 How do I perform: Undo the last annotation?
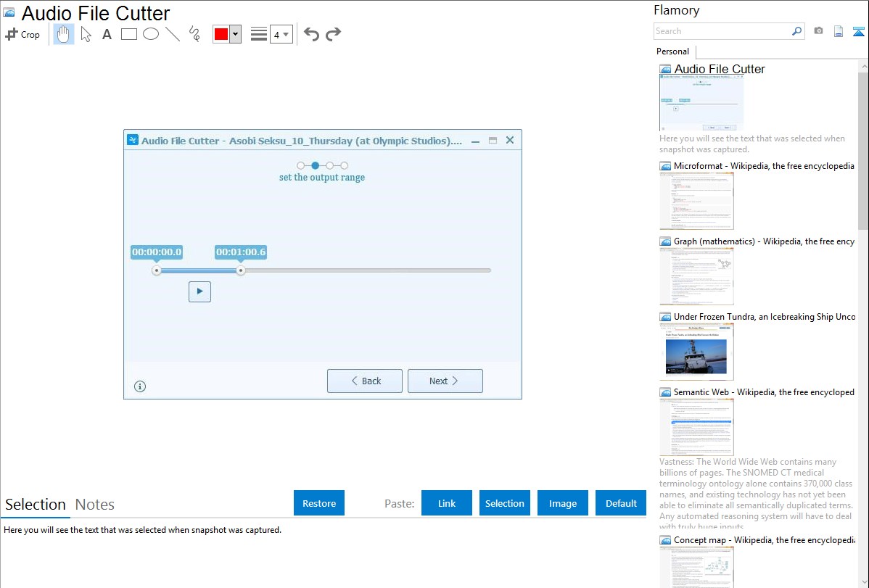tap(311, 34)
